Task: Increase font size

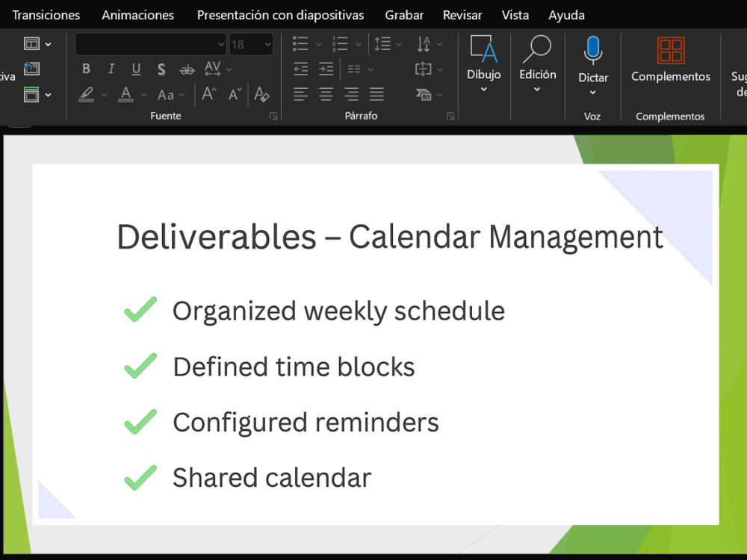Action: click(209, 94)
